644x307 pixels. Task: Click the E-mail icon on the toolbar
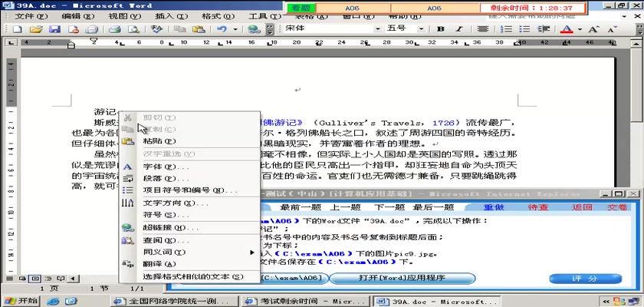91,29
